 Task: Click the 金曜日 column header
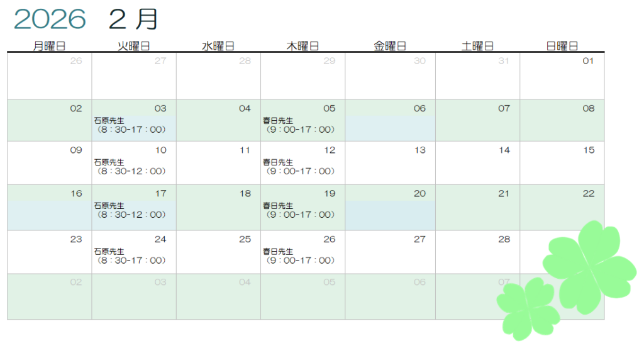click(390, 45)
